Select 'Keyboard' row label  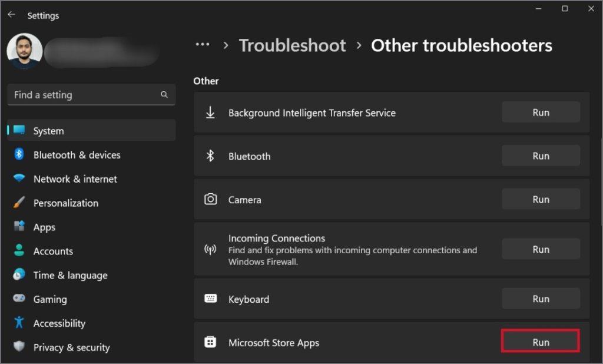249,299
